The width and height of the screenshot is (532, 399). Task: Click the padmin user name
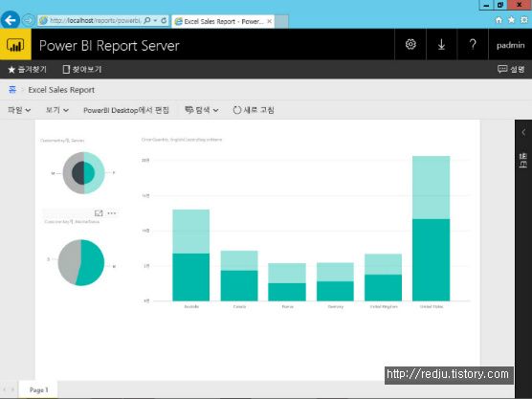click(510, 45)
